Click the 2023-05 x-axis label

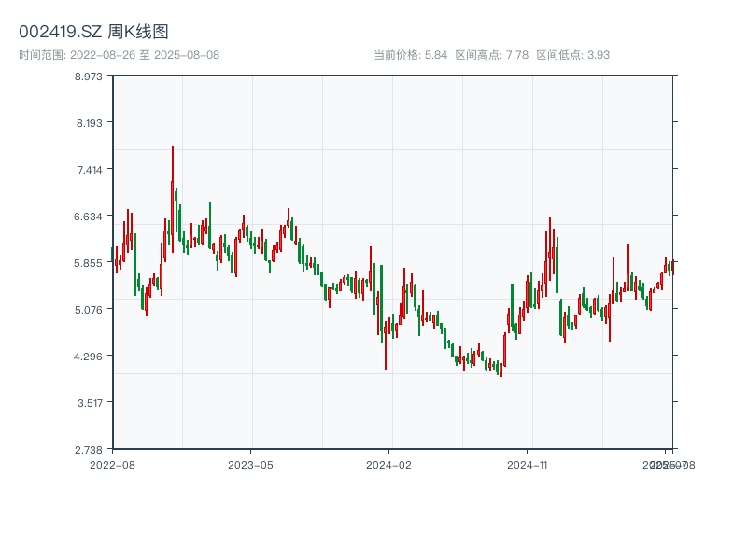tap(250, 465)
